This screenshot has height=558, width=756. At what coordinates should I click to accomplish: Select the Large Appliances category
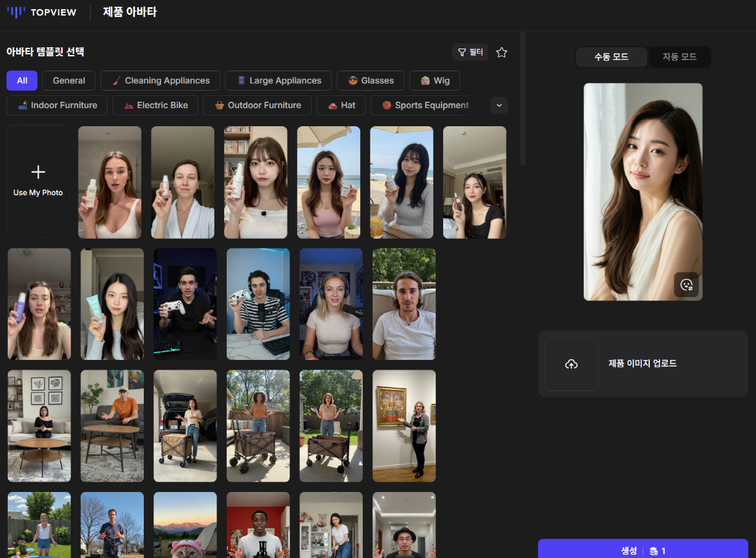278,80
